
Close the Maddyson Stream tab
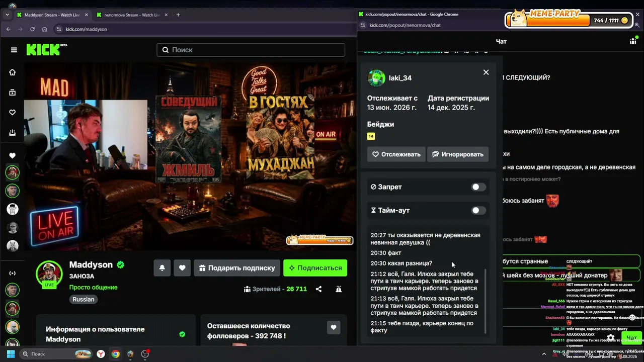point(86,15)
